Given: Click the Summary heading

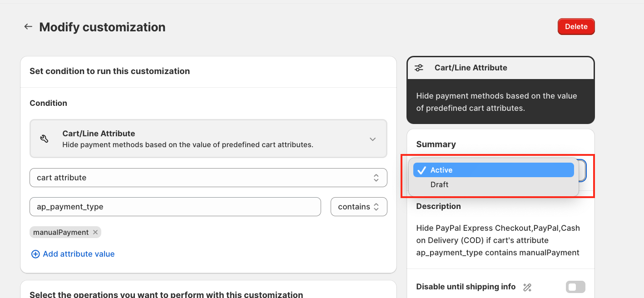Looking at the screenshot, I should pos(436,144).
